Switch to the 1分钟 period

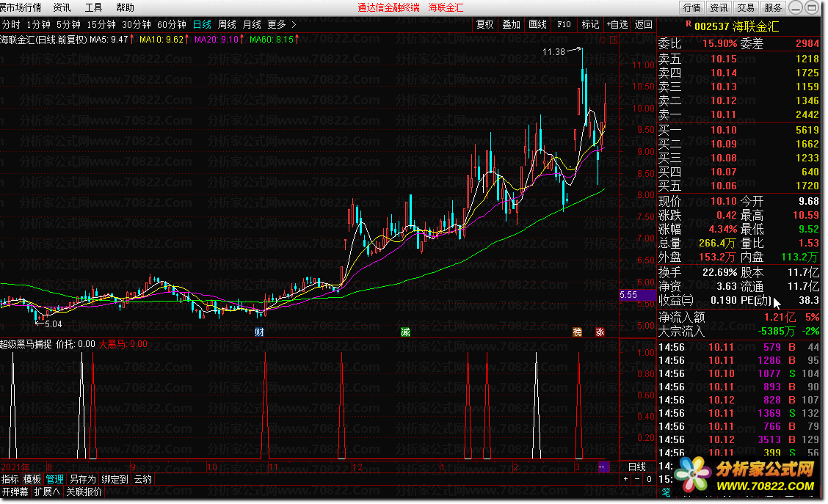click(39, 24)
